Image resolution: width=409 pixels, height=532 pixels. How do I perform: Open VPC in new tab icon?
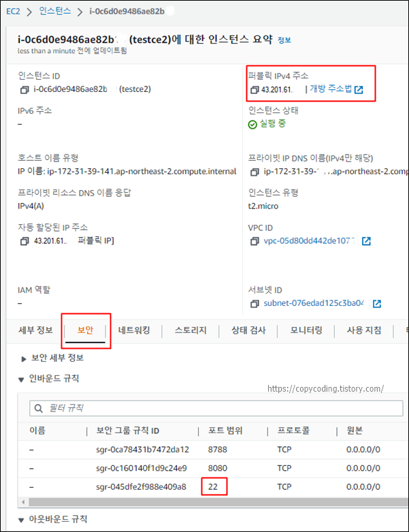pyautogui.click(x=366, y=241)
